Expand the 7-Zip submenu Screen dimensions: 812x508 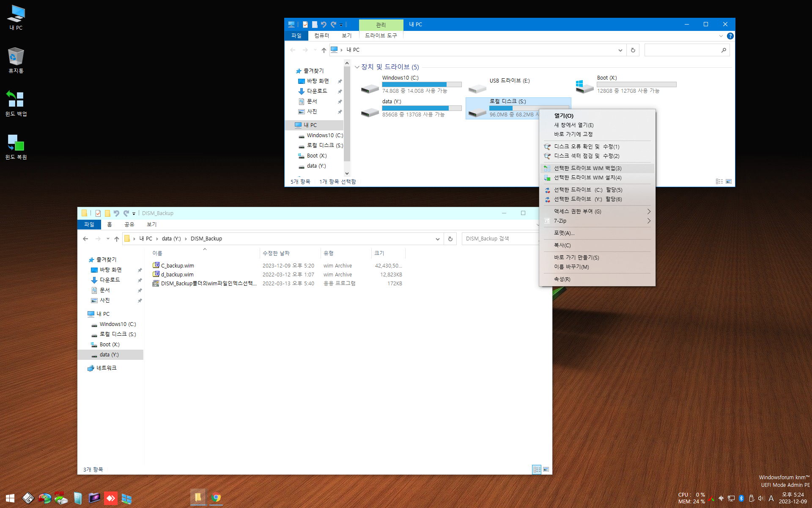tap(597, 221)
